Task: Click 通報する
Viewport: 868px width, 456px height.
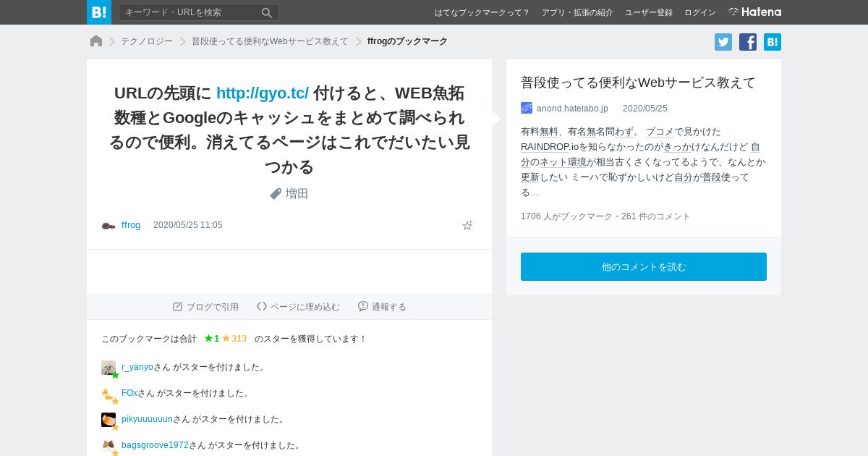Action: [x=382, y=307]
